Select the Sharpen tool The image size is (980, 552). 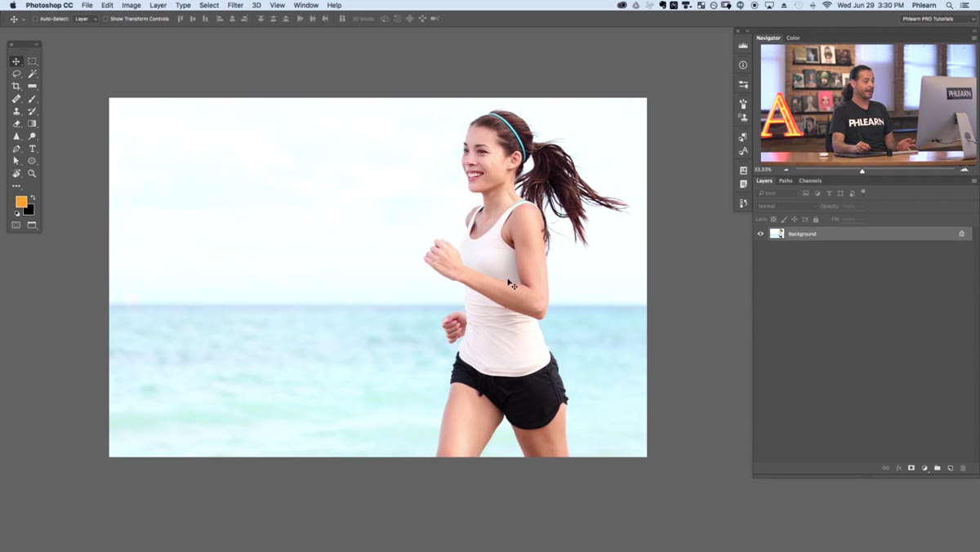click(16, 136)
